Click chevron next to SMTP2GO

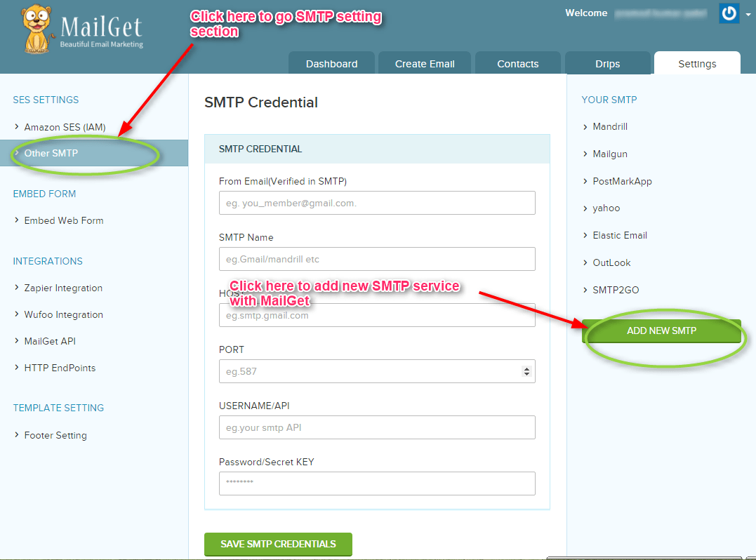(585, 290)
